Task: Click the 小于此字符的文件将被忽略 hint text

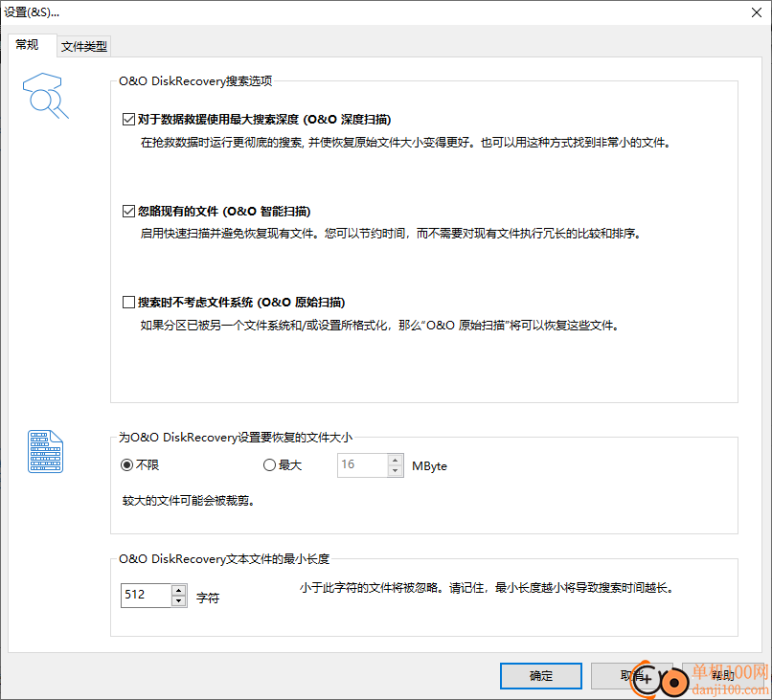Action: [486, 588]
